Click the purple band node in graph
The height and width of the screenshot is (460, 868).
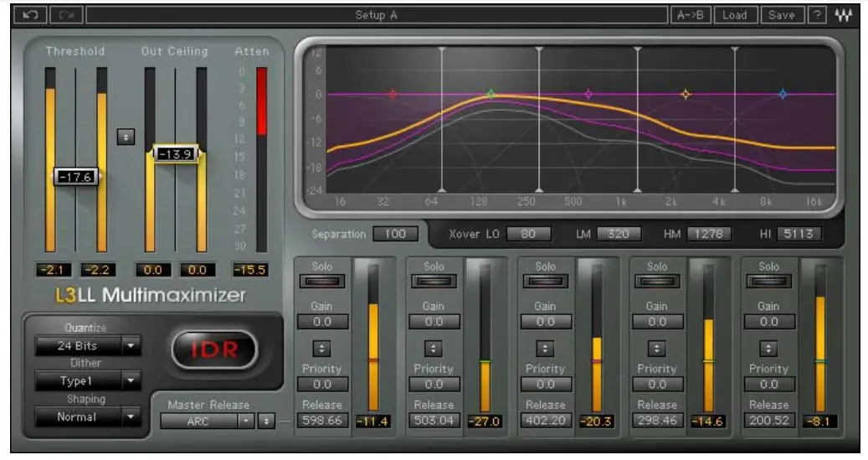coord(588,94)
